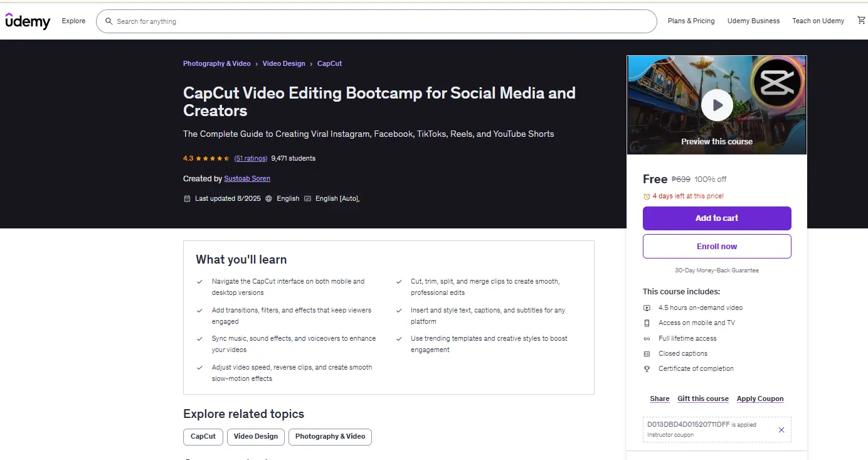This screenshot has height=460, width=868.
Task: Click checkmark beside Add transitions, filters item
Action: (199, 311)
